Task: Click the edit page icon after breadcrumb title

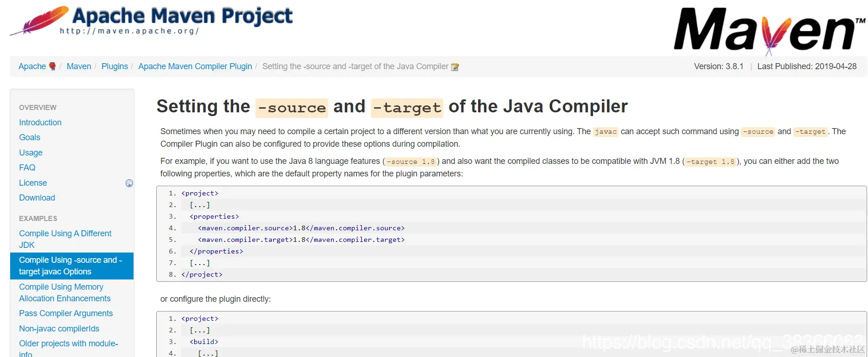Action: (455, 67)
